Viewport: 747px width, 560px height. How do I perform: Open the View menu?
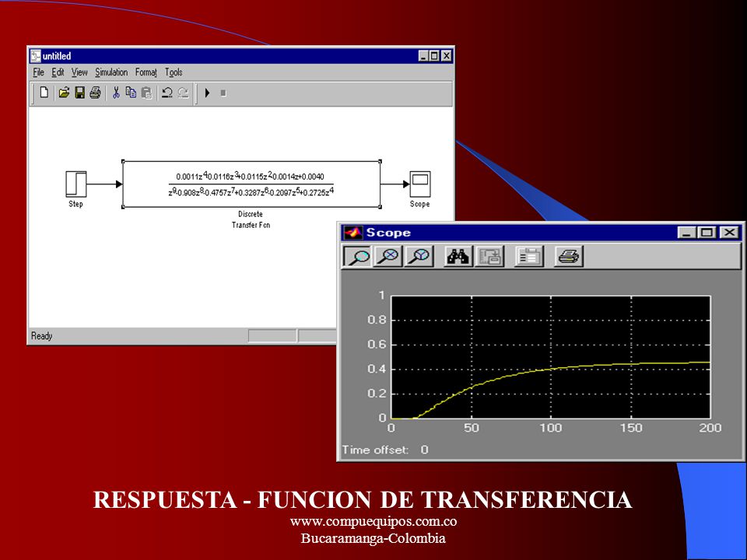(79, 72)
